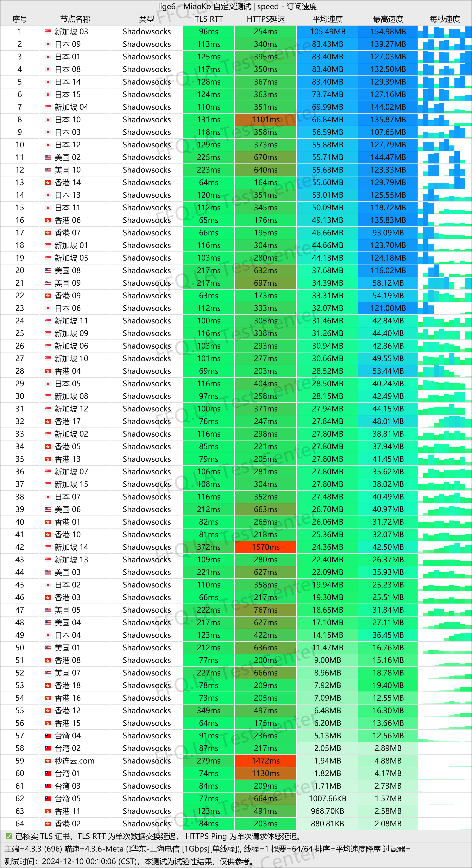Click the Japan flag icon beside 日本 09
The height and width of the screenshot is (868, 472).
coord(48,44)
